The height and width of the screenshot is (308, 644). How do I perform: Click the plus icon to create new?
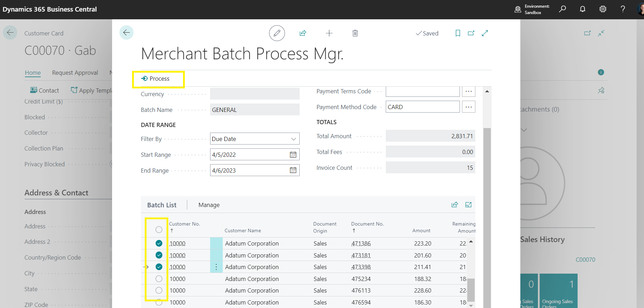[329, 33]
